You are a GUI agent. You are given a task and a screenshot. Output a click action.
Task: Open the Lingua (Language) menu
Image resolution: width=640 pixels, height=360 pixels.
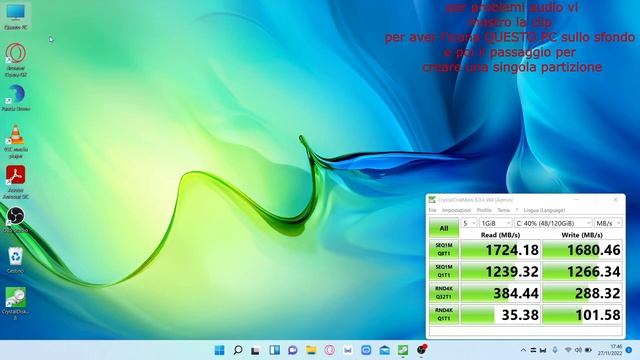pos(544,210)
